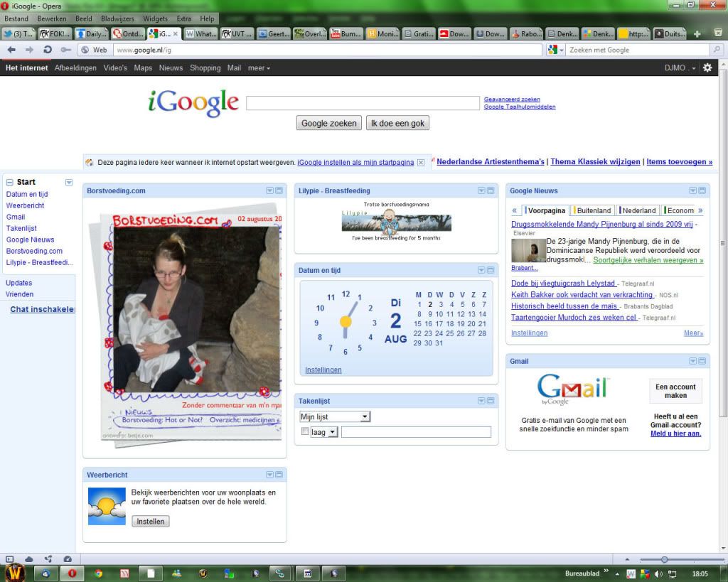728x582 pixels.
Task: Dismiss the startpagina notification bar
Action: [x=421, y=163]
